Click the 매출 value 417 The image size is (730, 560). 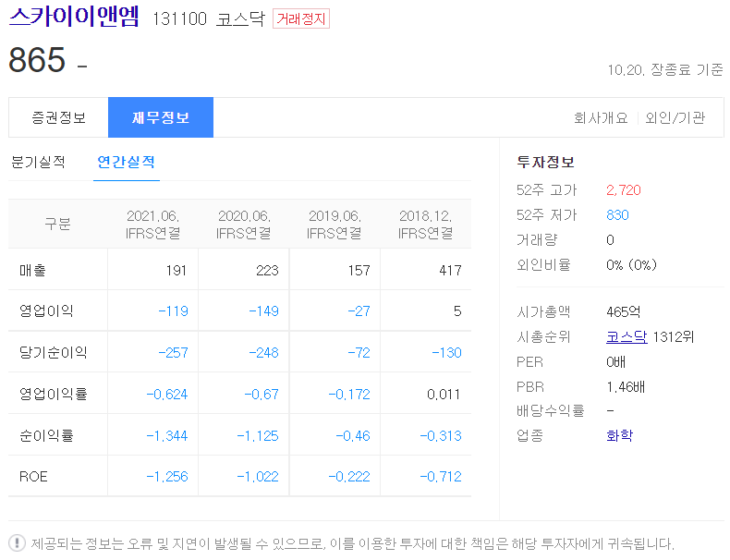point(450,271)
